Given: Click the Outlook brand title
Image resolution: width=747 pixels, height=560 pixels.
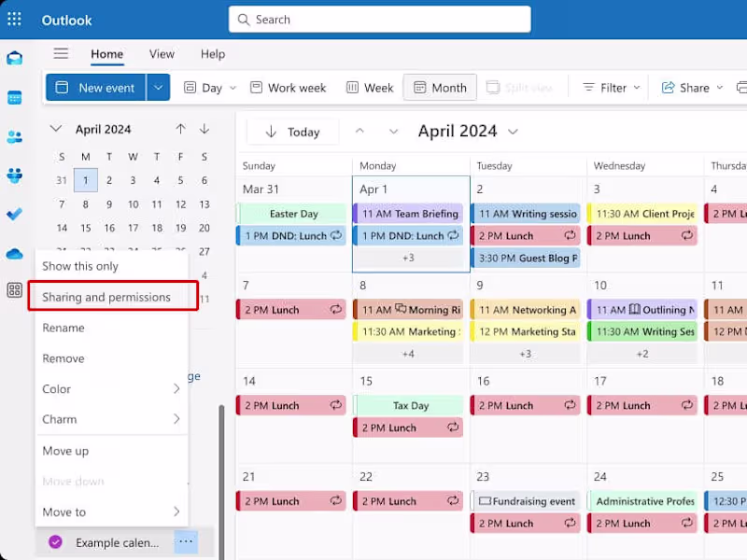Looking at the screenshot, I should [66, 20].
